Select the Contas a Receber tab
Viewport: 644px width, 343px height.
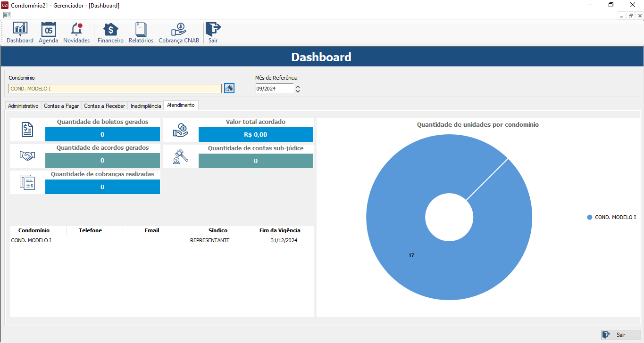[105, 106]
